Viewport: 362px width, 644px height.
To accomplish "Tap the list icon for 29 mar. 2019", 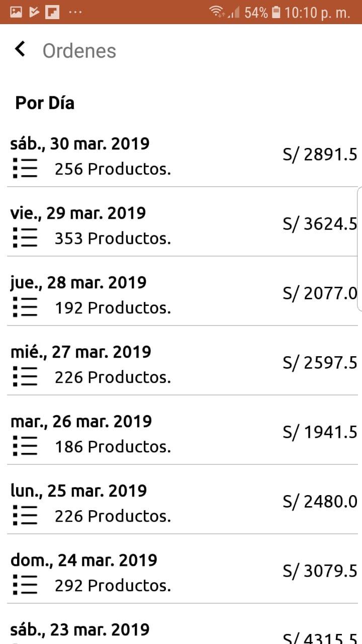I will pyautogui.click(x=25, y=237).
